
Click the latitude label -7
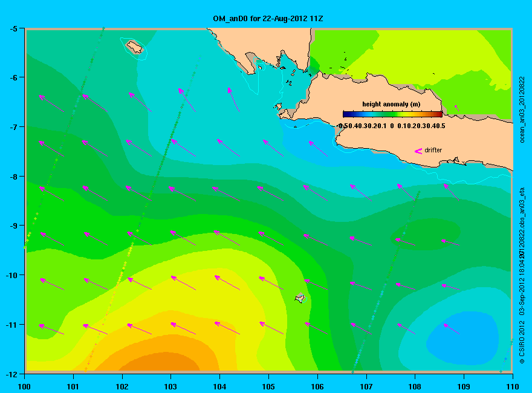click(13, 127)
